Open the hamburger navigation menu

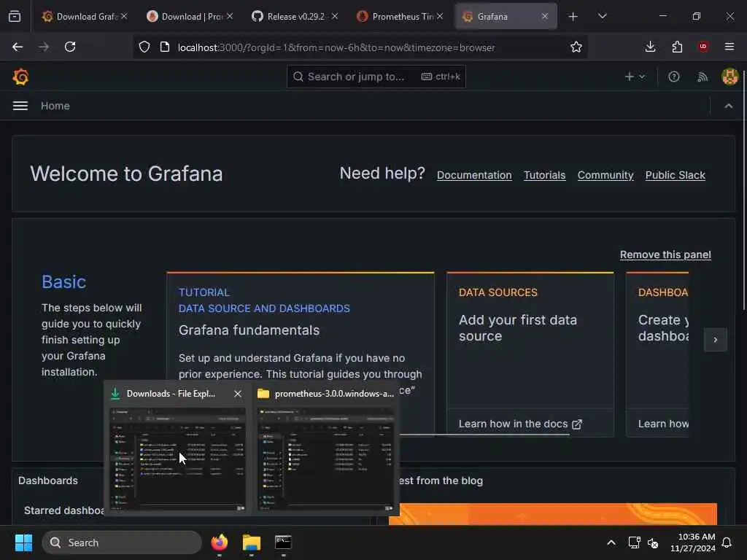click(20, 106)
